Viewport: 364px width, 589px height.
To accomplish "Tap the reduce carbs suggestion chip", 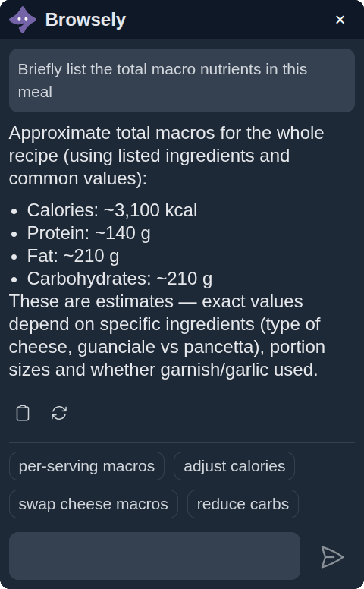I will pyautogui.click(x=243, y=504).
